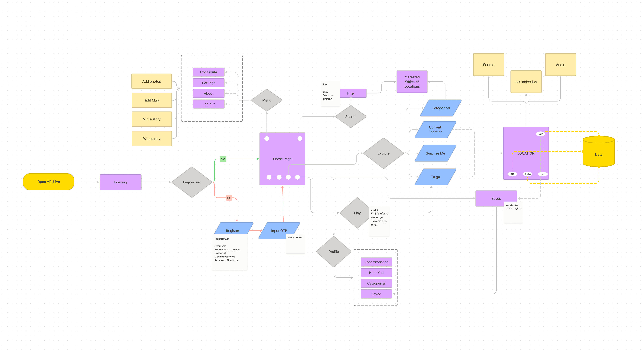Select the yellow Open ARchive start node
The width and height of the screenshot is (644, 350).
pos(48,182)
